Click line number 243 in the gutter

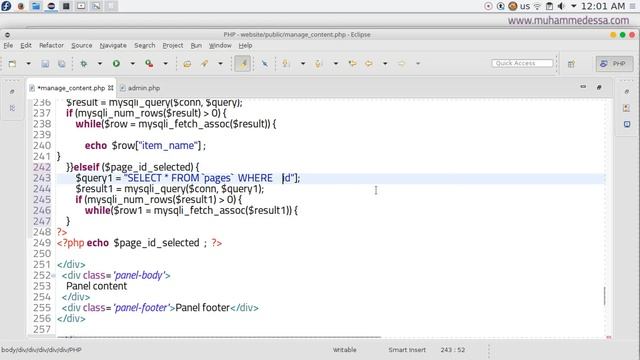click(x=42, y=178)
